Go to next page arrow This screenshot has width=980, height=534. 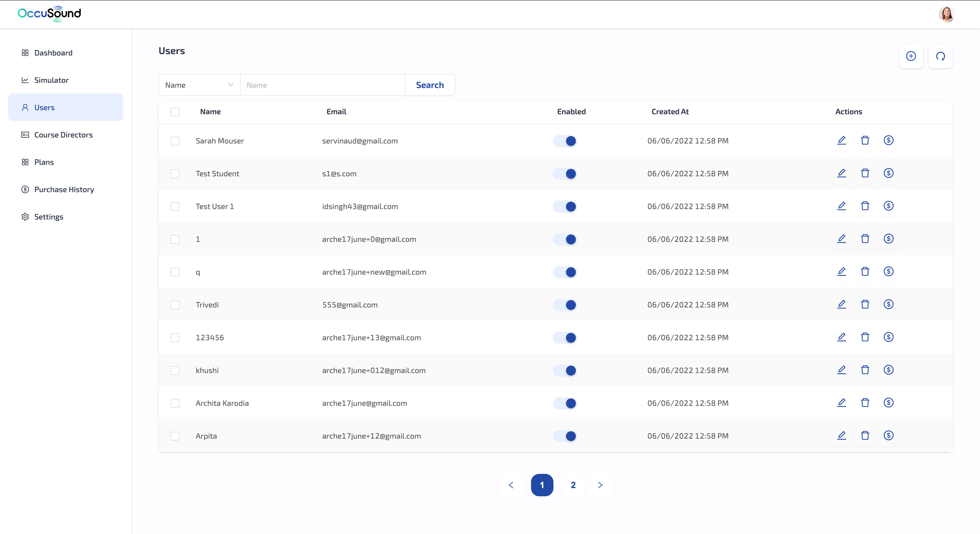[x=600, y=485]
